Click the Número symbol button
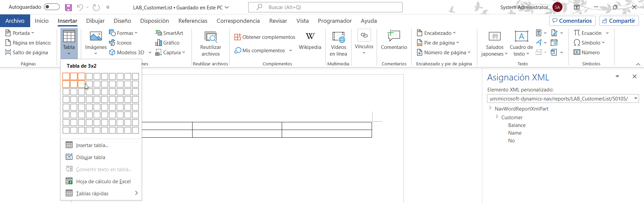The width and height of the screenshot is (644, 203). tap(587, 52)
